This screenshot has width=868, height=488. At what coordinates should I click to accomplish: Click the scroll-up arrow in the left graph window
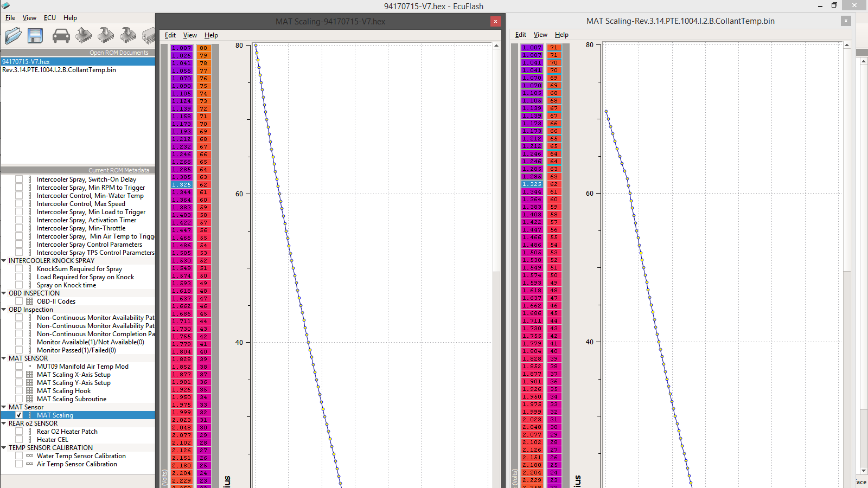coord(496,46)
